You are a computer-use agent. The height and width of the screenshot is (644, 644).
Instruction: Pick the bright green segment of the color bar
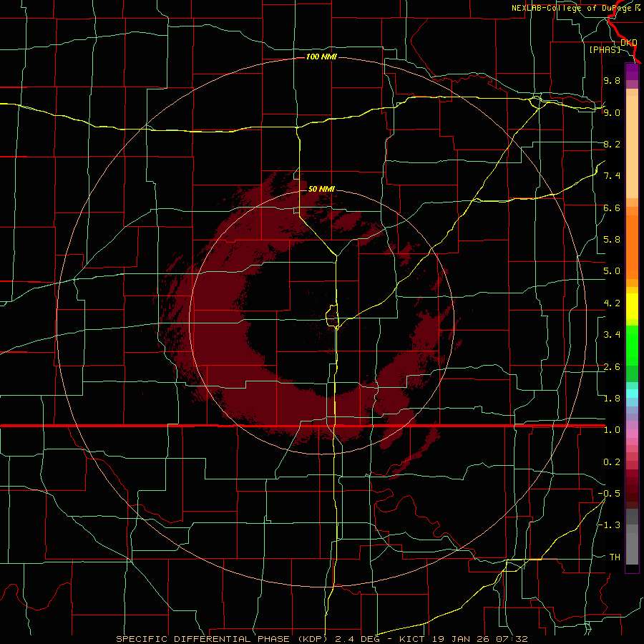pos(632,345)
